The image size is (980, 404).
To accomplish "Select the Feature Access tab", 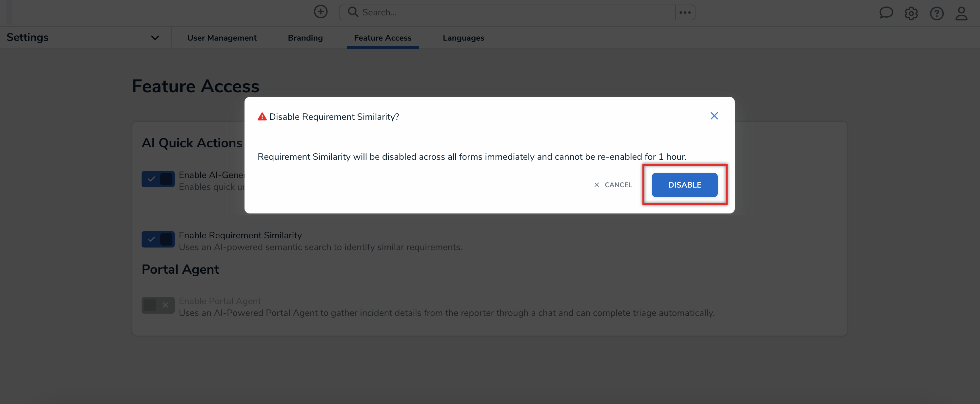I will pyautogui.click(x=382, y=38).
